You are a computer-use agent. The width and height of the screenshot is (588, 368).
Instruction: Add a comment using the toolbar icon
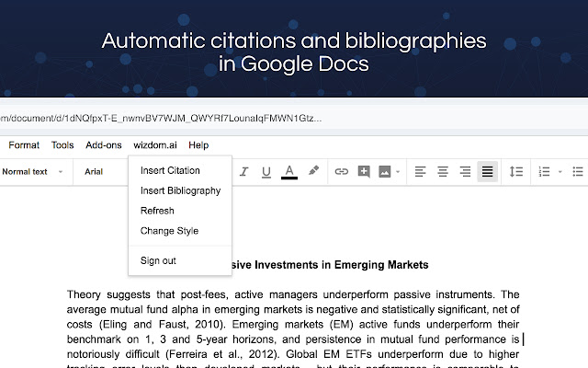click(x=364, y=171)
